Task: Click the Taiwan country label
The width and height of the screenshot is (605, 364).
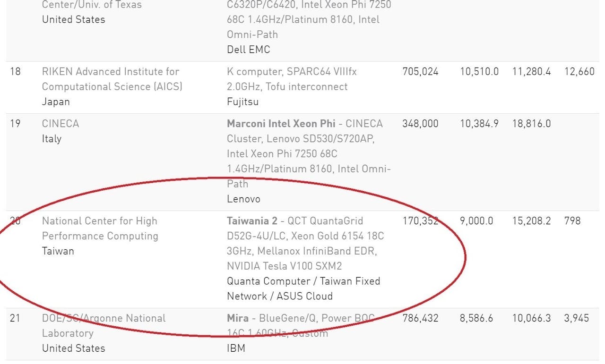Action: click(58, 251)
